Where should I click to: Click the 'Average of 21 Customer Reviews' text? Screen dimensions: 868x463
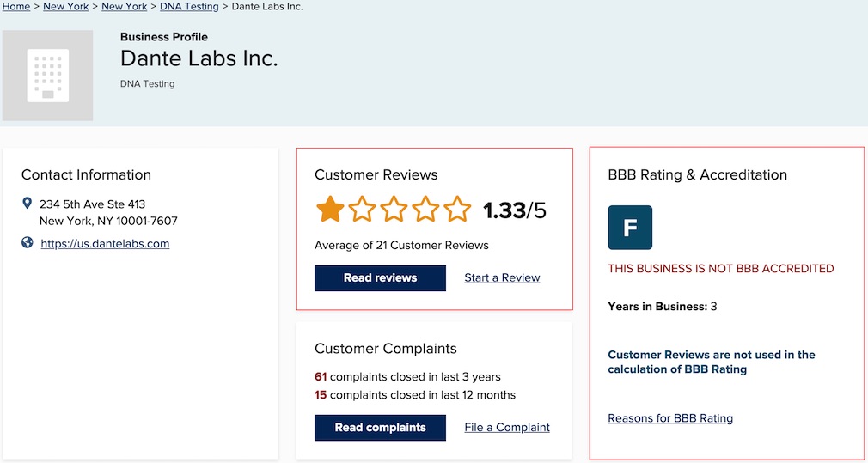(x=401, y=245)
